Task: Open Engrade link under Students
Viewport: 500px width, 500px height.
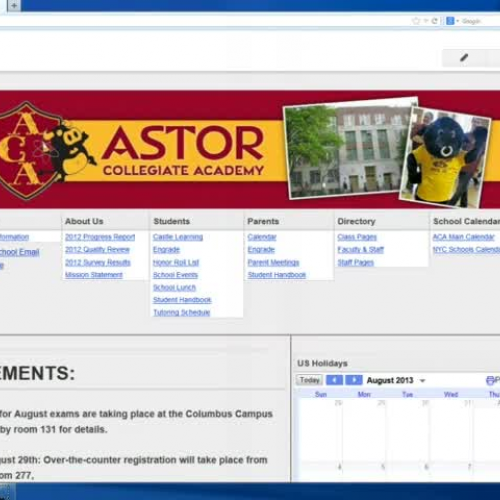Action: coord(166,250)
